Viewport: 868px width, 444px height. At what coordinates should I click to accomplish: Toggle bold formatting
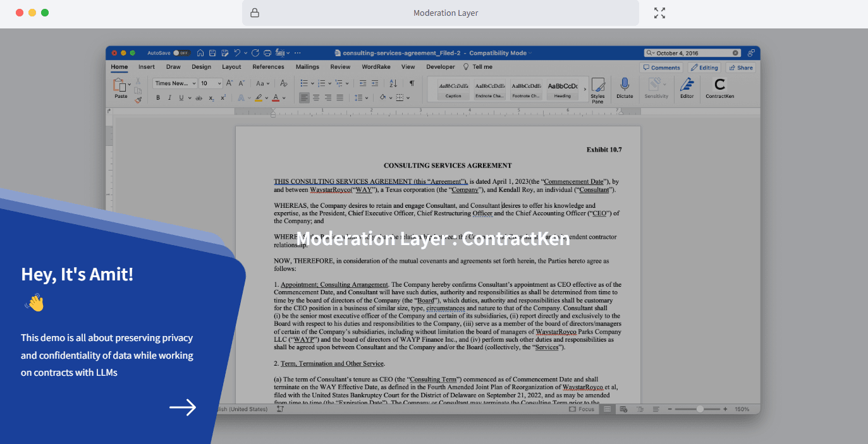(x=158, y=97)
